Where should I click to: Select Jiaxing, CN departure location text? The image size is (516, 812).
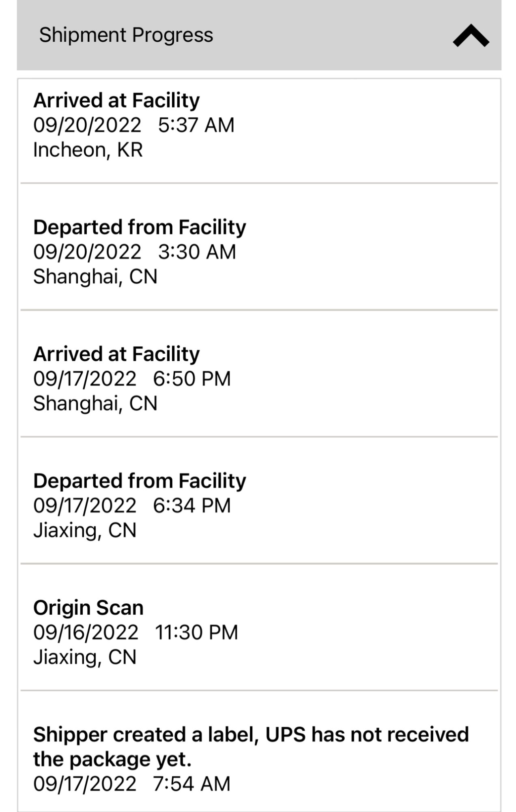84,531
